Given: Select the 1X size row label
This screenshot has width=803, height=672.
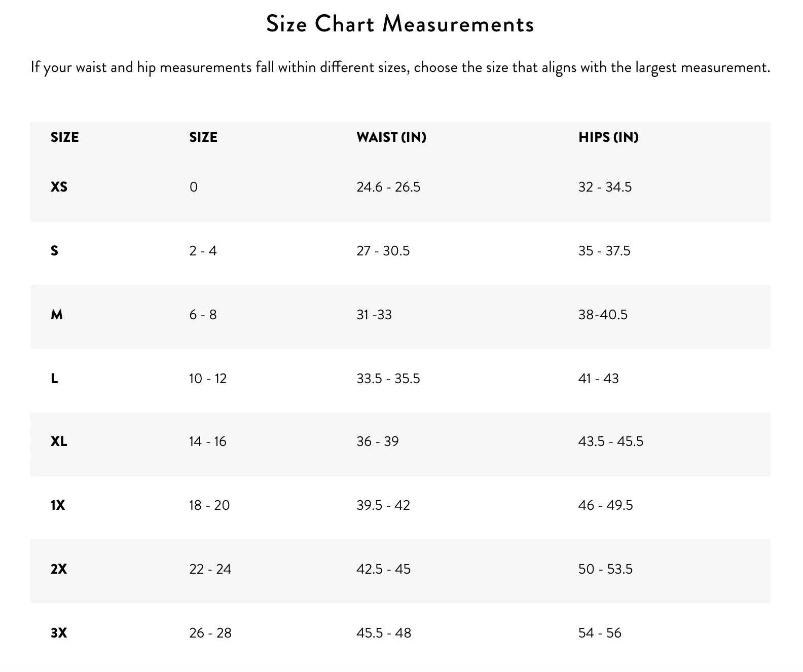Looking at the screenshot, I should pyautogui.click(x=58, y=505).
